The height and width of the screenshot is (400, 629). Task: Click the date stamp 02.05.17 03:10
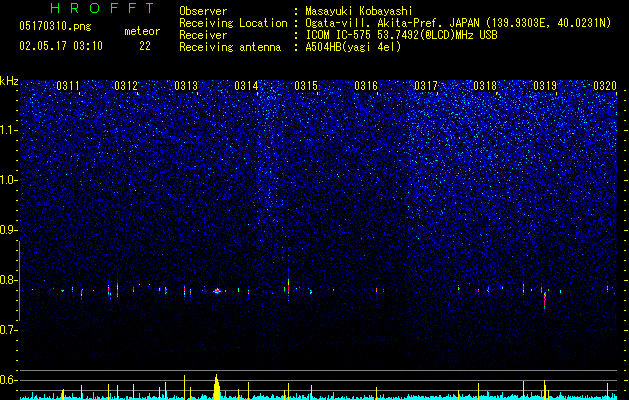tap(61, 46)
